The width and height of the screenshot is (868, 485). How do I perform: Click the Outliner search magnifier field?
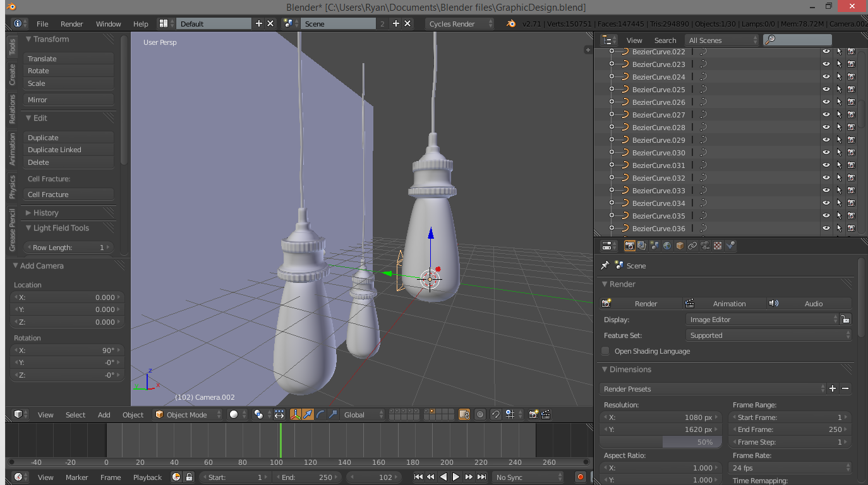coord(797,40)
